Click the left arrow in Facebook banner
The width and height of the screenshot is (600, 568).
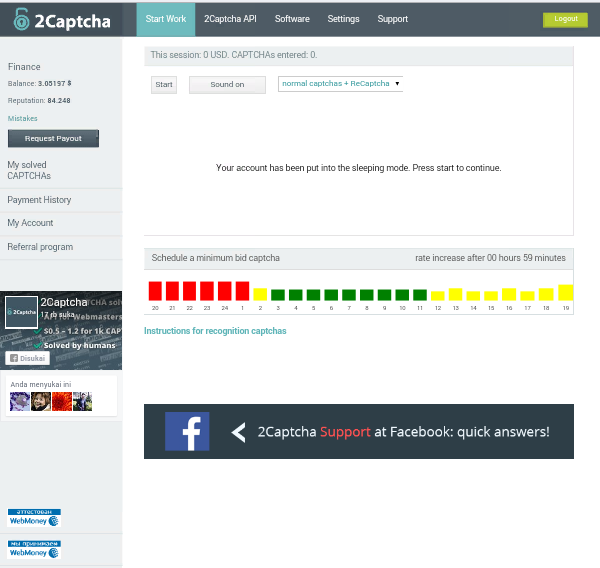(238, 433)
